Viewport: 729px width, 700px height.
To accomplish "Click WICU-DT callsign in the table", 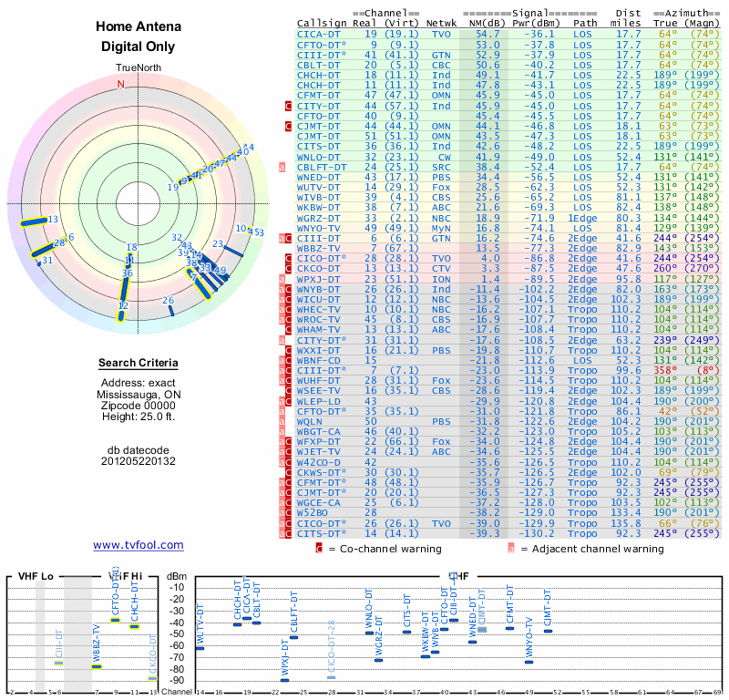I will tap(318, 300).
